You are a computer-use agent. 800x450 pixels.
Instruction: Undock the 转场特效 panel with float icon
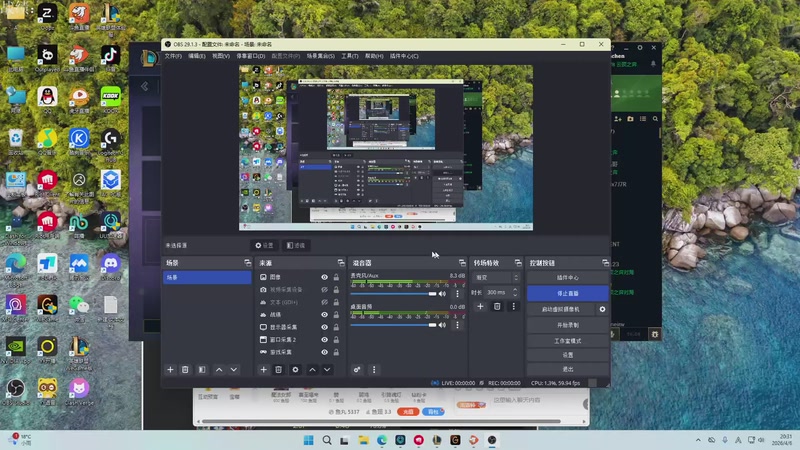pos(518,263)
